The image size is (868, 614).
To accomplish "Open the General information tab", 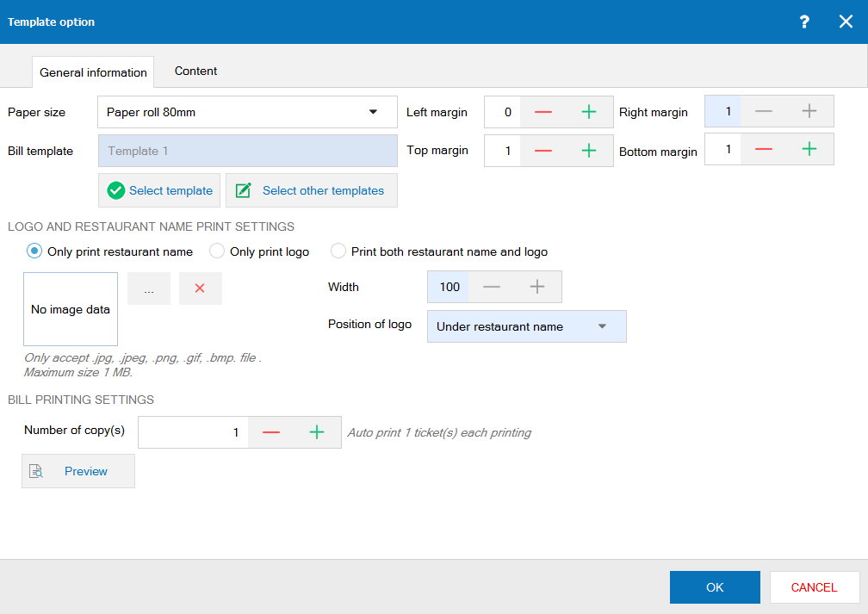I will coord(93,72).
